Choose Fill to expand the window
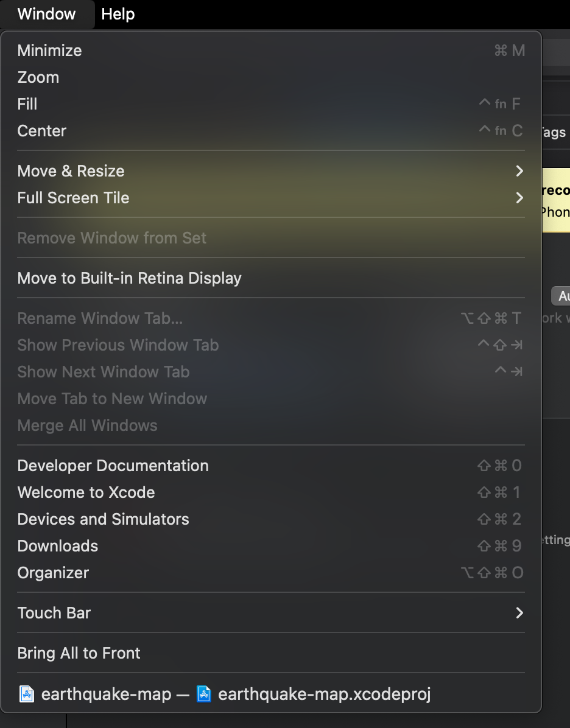 271,104
